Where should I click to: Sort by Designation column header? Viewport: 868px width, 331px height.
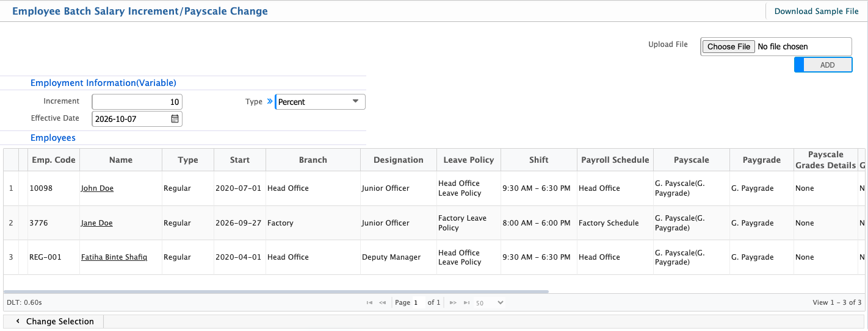coord(399,160)
